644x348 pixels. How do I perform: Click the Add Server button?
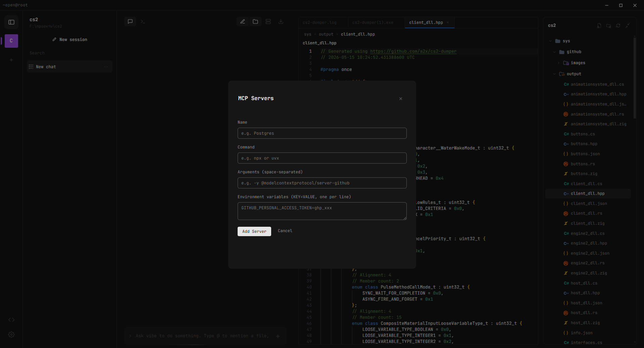point(254,231)
